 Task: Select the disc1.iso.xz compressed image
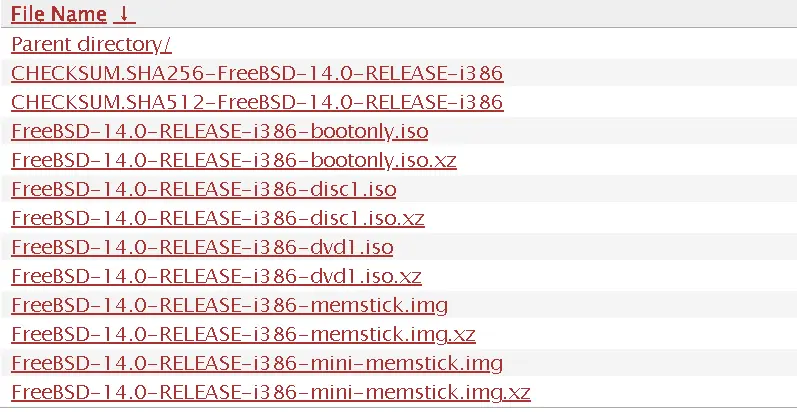pyautogui.click(x=218, y=218)
